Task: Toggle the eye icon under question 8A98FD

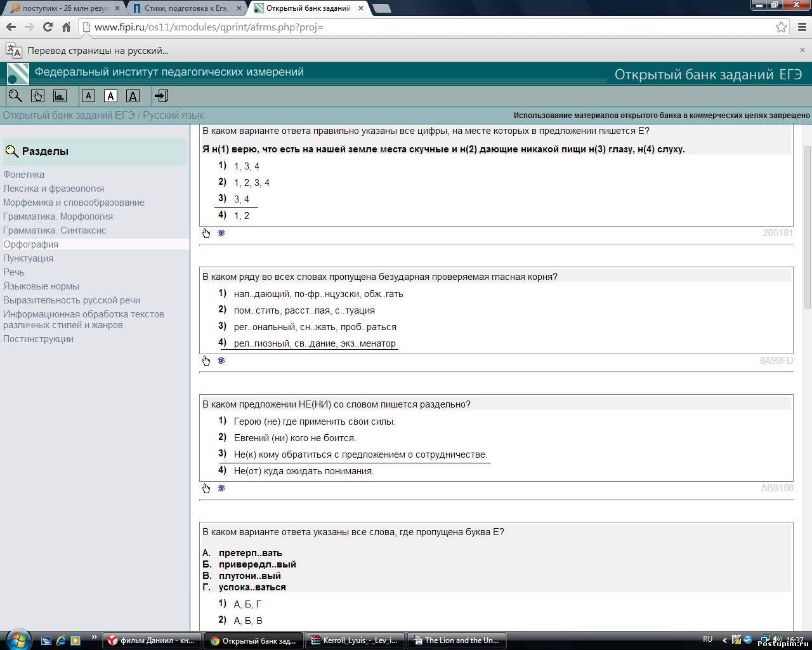Action: [221, 361]
